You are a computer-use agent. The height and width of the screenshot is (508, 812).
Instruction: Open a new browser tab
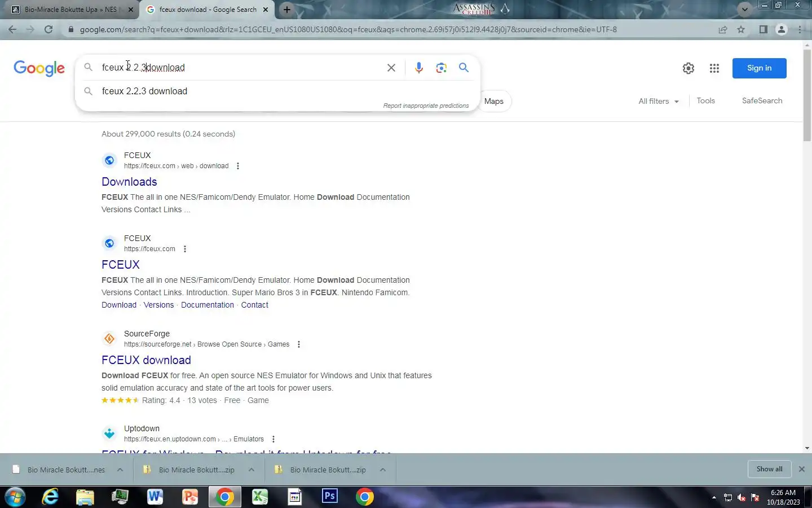(x=287, y=10)
